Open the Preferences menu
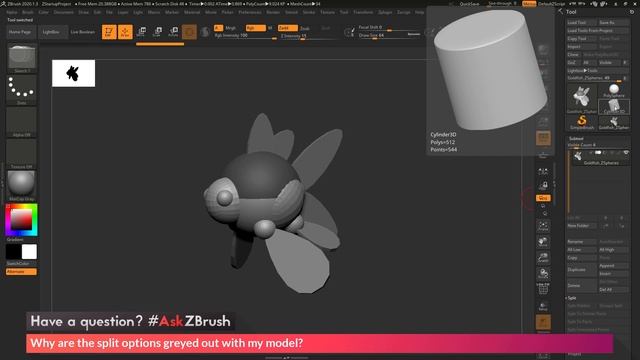The image size is (640, 360). click(250, 12)
